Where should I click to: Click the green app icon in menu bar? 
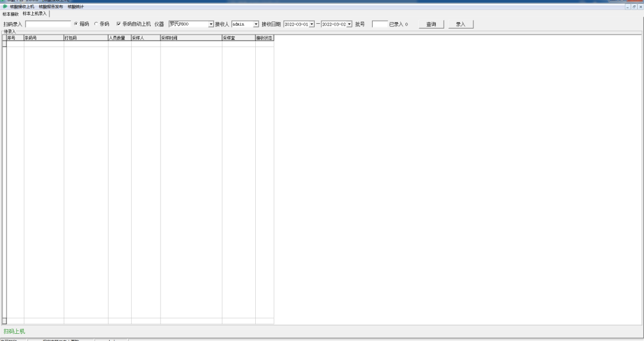tap(5, 7)
